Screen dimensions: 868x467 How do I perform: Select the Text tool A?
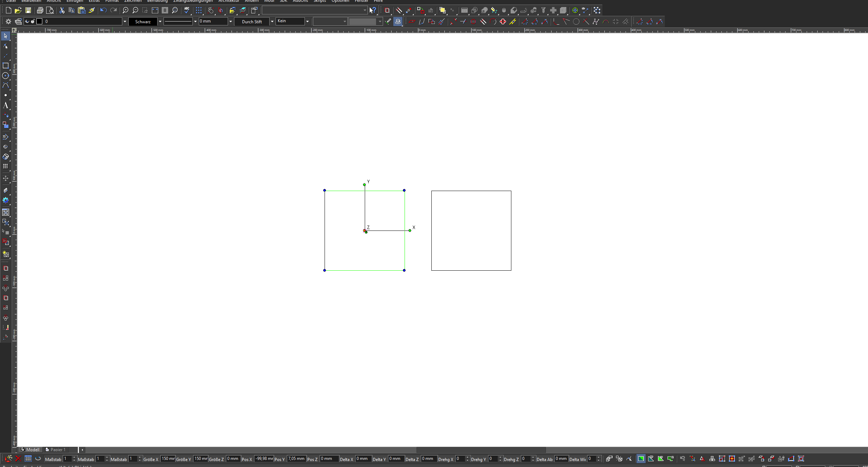point(6,105)
